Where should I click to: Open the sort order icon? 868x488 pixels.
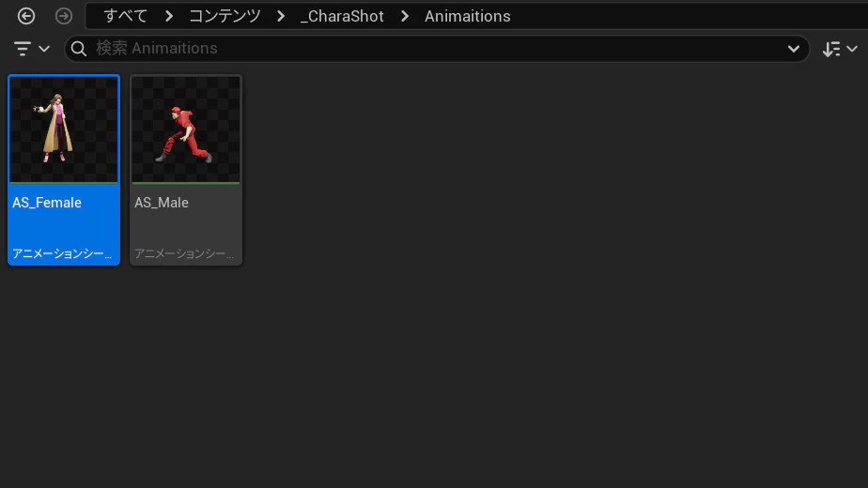[831, 49]
